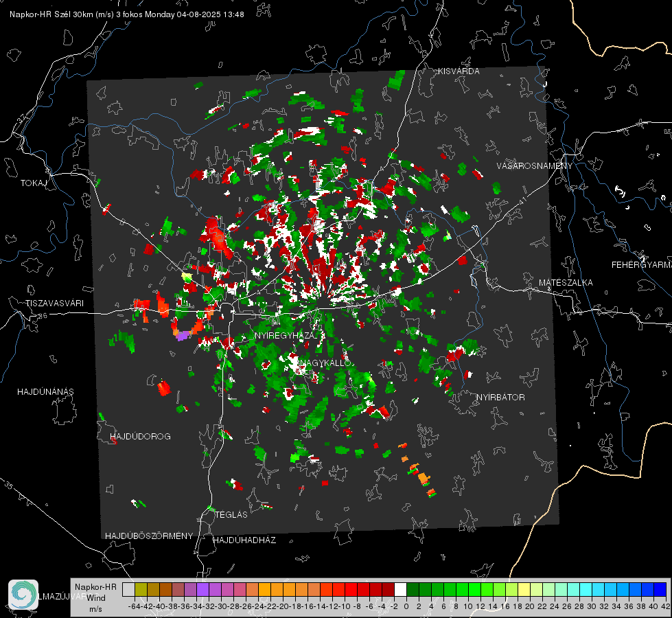Click the swirl logo icon in the bottom-left corner
672x618 pixels.
pyautogui.click(x=23, y=595)
